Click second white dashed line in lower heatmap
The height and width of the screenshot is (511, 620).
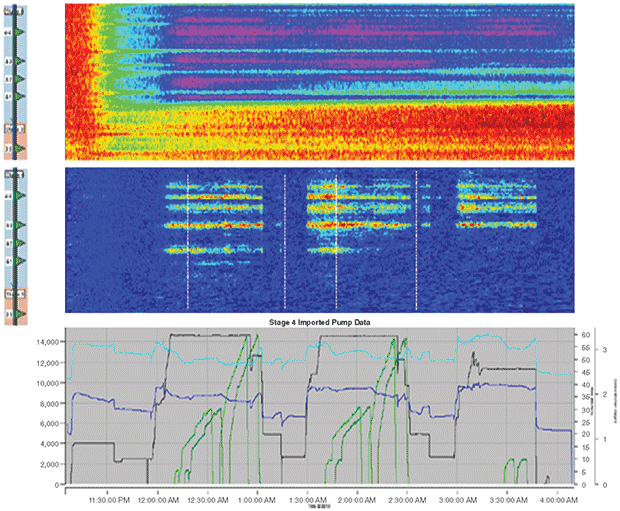(x=285, y=240)
